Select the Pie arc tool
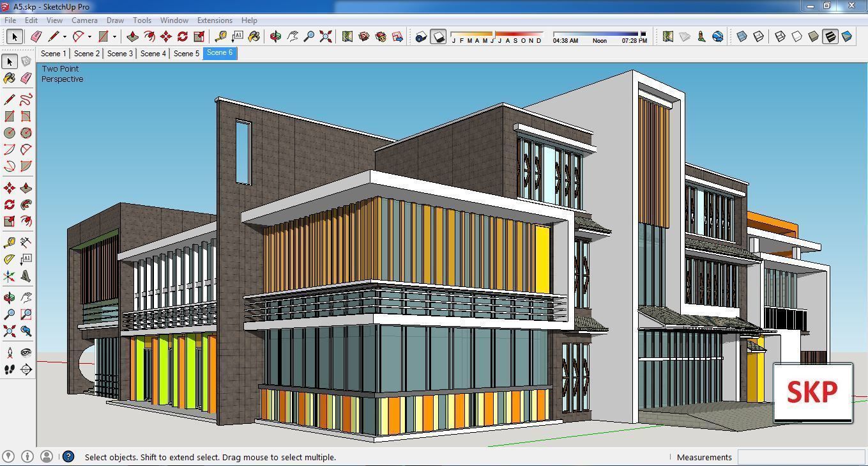Screen dimensions: 868x466 pos(26,166)
